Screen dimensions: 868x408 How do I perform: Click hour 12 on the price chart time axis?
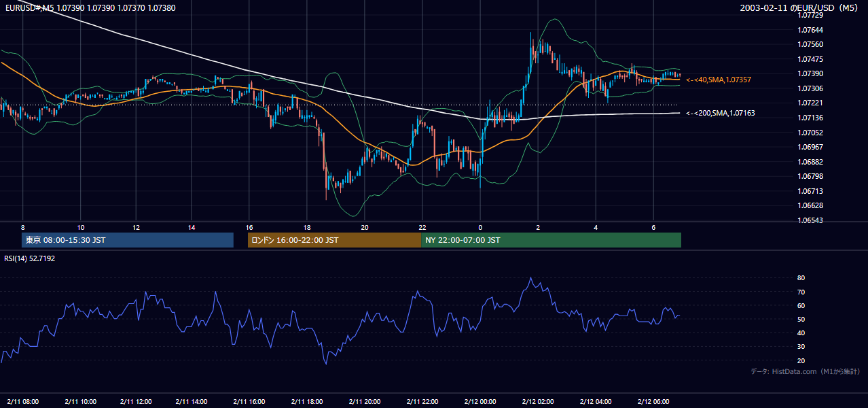tap(136, 227)
